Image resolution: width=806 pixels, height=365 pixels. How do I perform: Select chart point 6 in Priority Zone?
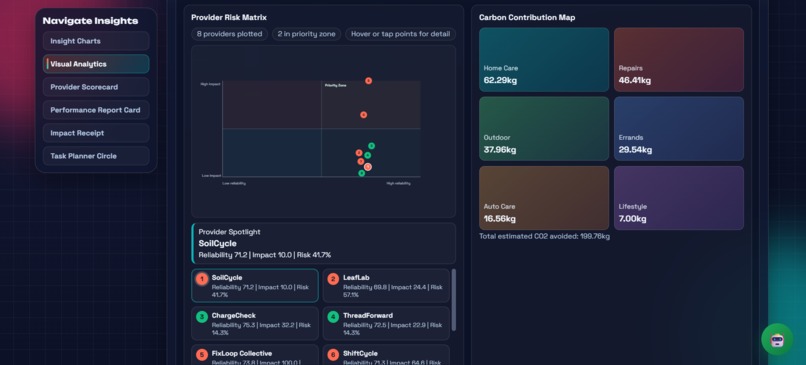[x=363, y=115]
